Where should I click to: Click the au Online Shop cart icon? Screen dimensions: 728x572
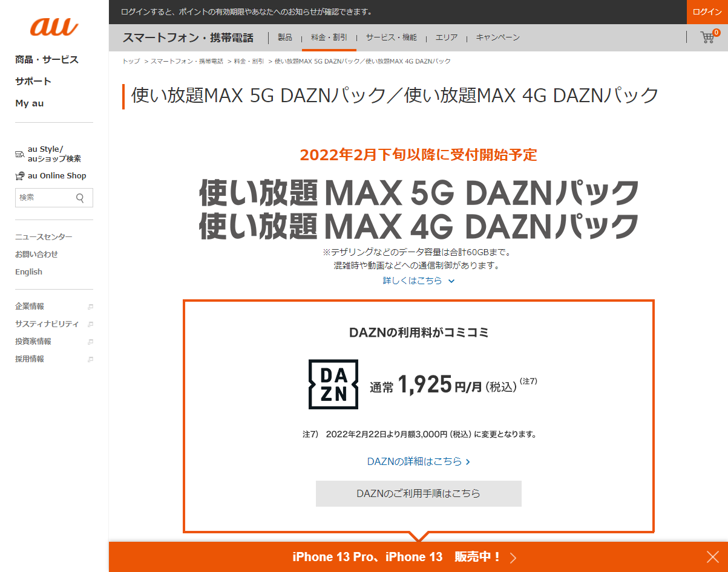click(20, 176)
